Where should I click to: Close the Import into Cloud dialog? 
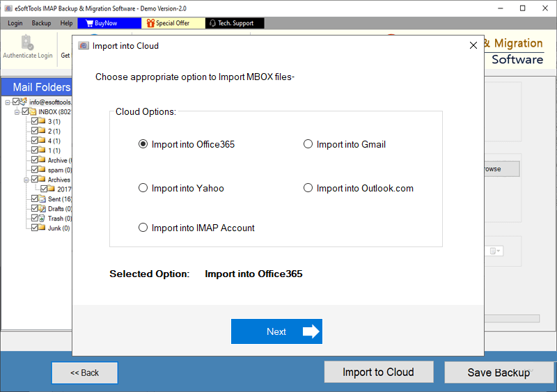coord(473,46)
